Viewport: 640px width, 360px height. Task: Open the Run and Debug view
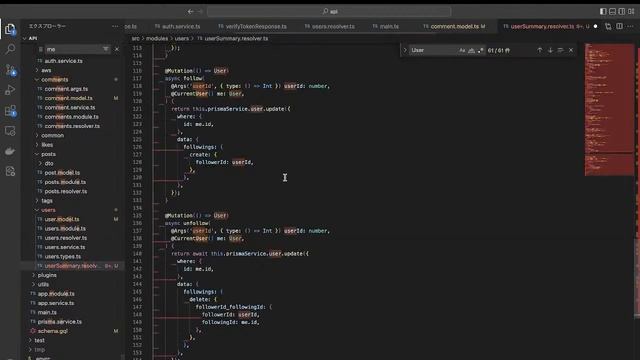(10, 90)
